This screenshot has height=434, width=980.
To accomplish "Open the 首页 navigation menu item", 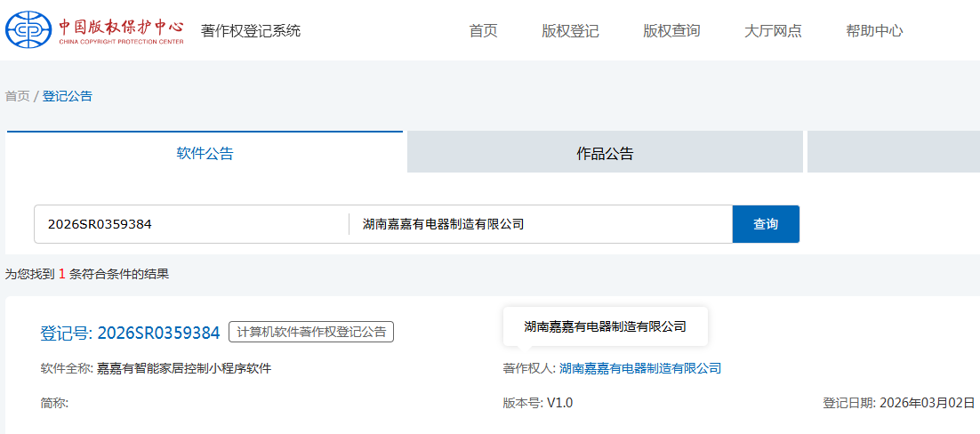I will 483,31.
